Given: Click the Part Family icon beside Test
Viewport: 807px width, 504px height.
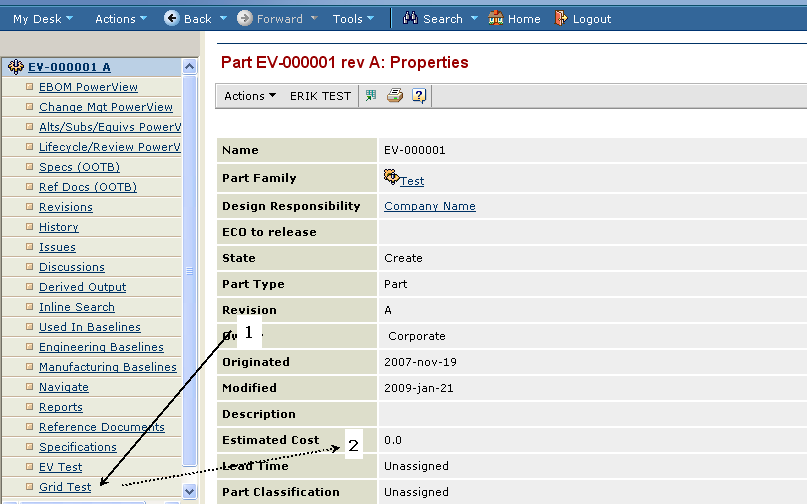Looking at the screenshot, I should point(391,177).
